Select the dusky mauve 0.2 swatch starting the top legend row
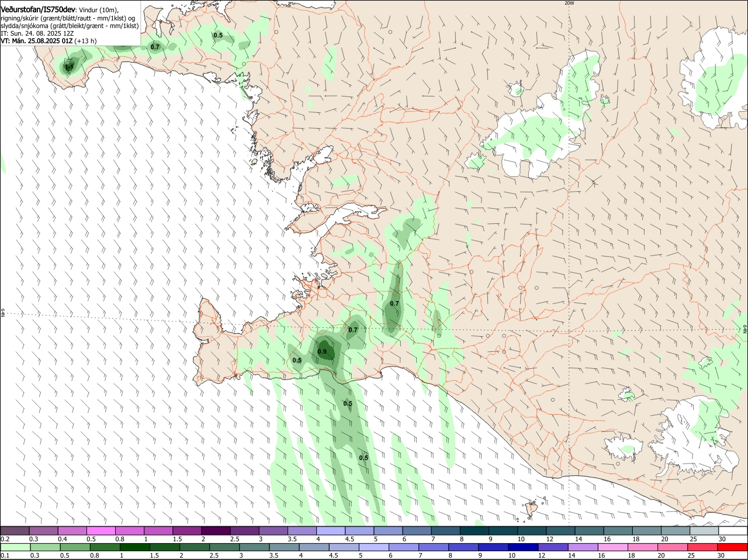The width and height of the screenshot is (748, 560). tap(15, 531)
